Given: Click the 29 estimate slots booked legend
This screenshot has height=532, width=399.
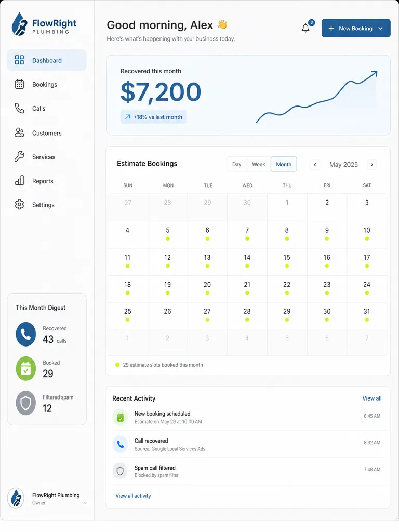Looking at the screenshot, I should click(x=159, y=365).
